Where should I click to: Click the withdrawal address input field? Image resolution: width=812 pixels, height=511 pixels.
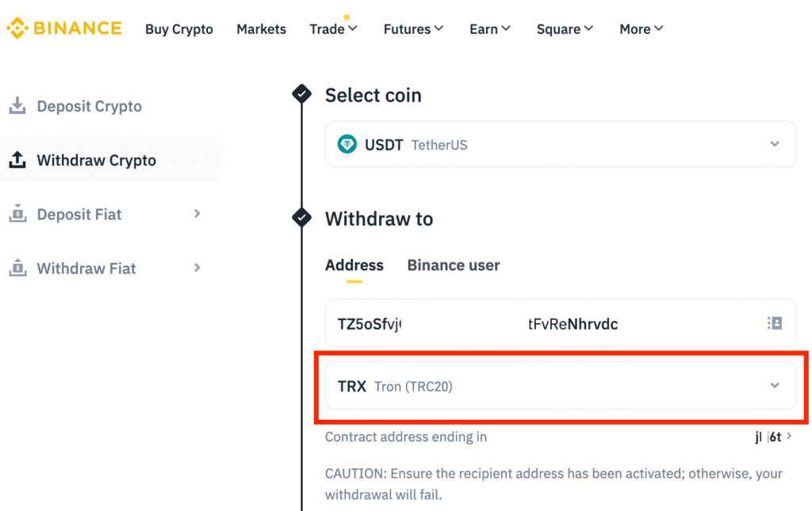pyautogui.click(x=539, y=323)
